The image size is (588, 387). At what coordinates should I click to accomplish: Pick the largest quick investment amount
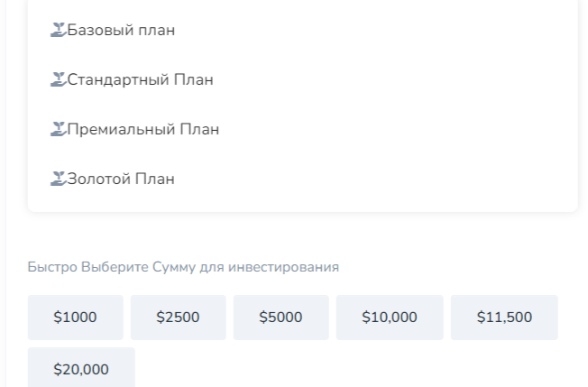pyautogui.click(x=81, y=368)
